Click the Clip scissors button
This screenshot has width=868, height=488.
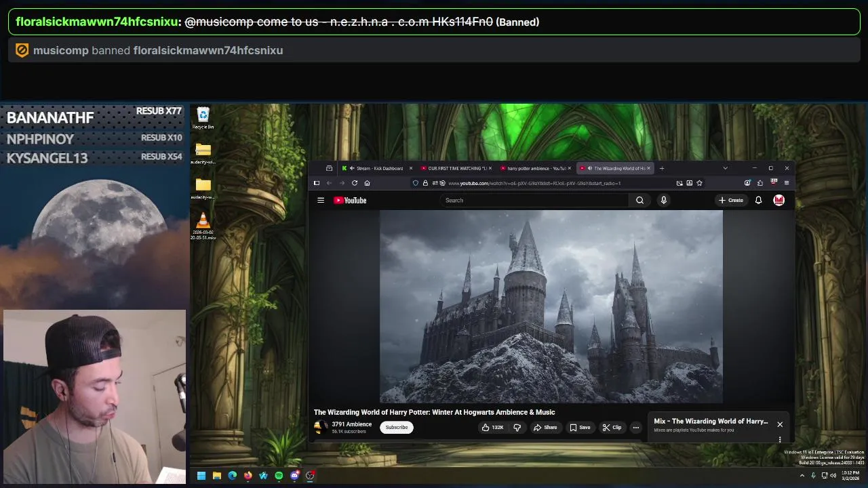point(612,428)
